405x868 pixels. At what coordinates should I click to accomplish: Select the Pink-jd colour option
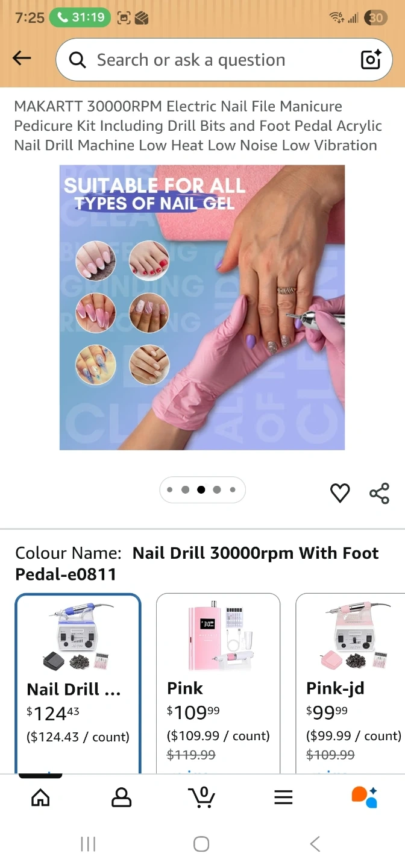350,684
